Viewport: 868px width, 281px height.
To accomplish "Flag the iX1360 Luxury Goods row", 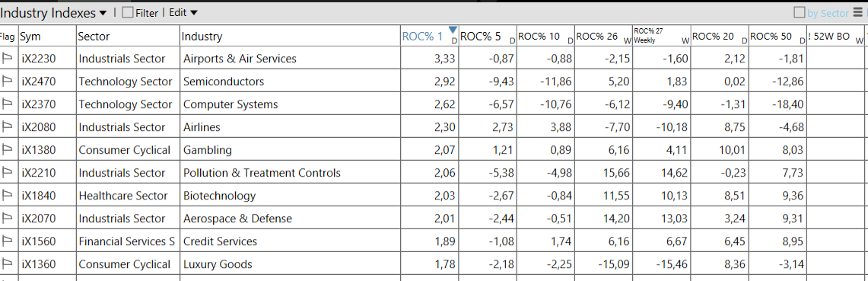I will [8, 264].
